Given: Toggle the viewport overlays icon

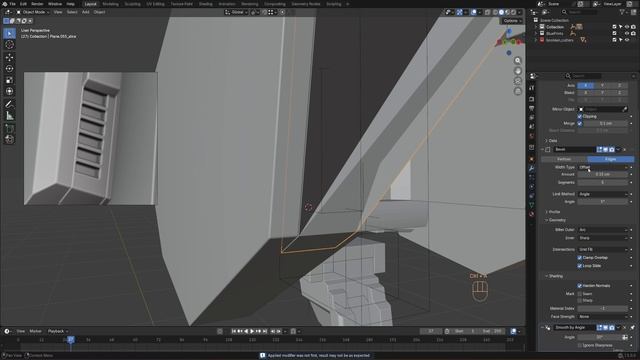Looking at the screenshot, I should [x=474, y=12].
